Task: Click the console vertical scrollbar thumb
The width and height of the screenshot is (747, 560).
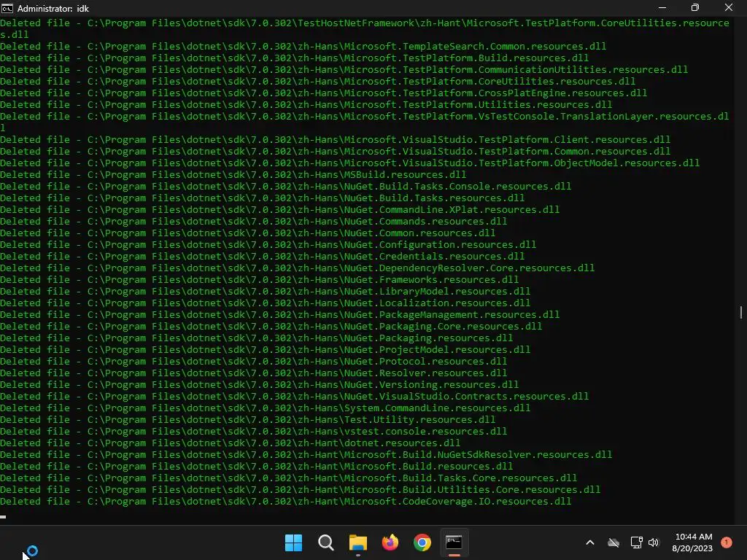Action: point(741,312)
